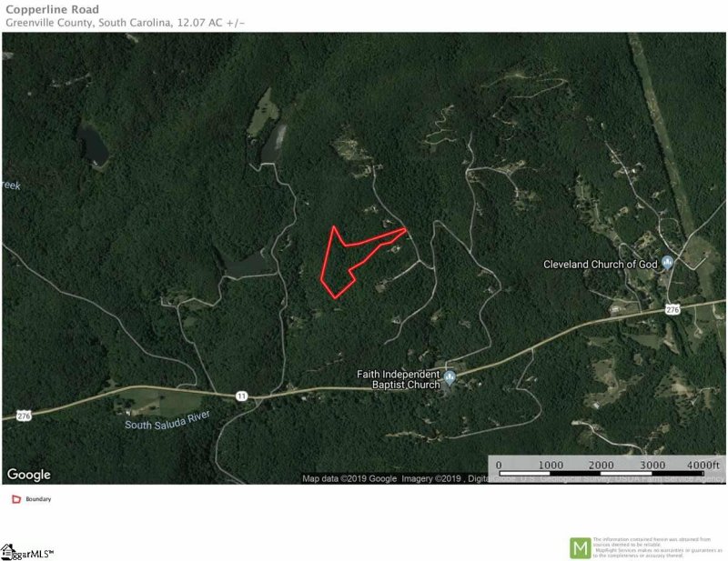
Task: Click the Faith Independent Baptist Church pin
Action: click(x=449, y=378)
